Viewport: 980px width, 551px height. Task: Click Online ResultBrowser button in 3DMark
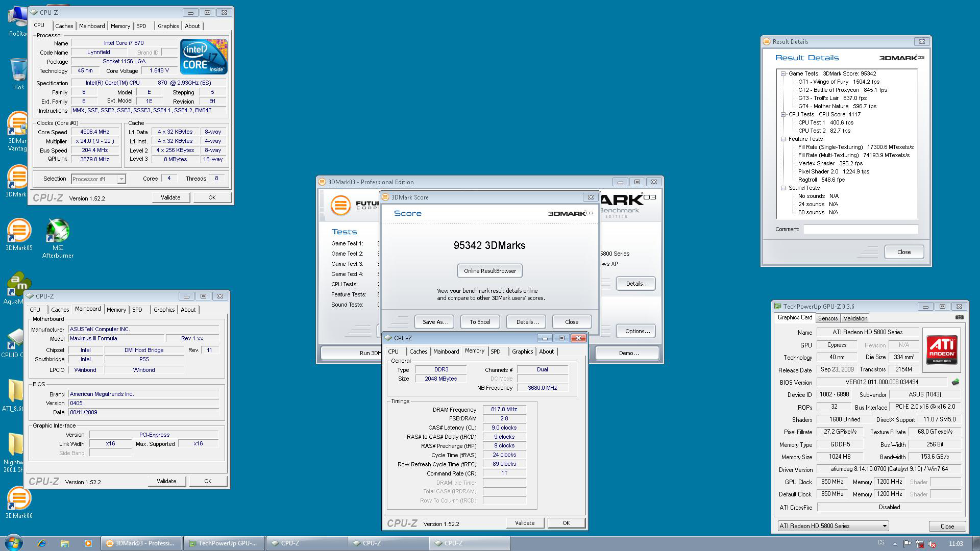click(x=489, y=270)
